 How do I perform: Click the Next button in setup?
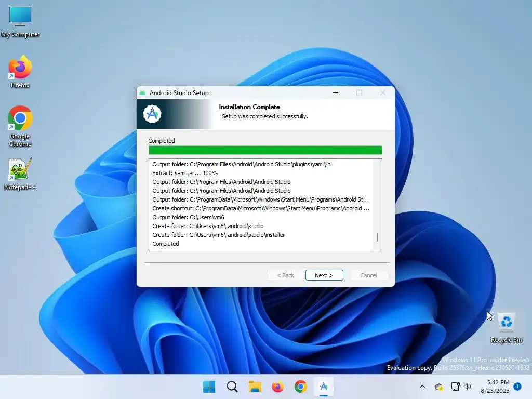pyautogui.click(x=324, y=275)
